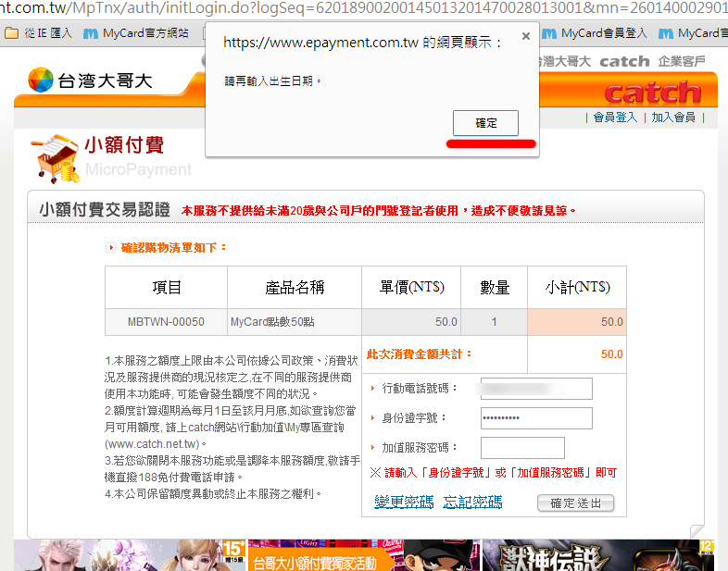Focus the 身份證字號 input field
Screen dimensions: 728x571
tap(536, 418)
